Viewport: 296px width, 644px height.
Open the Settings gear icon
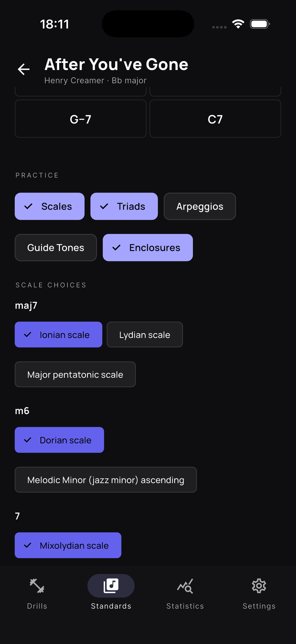259,586
